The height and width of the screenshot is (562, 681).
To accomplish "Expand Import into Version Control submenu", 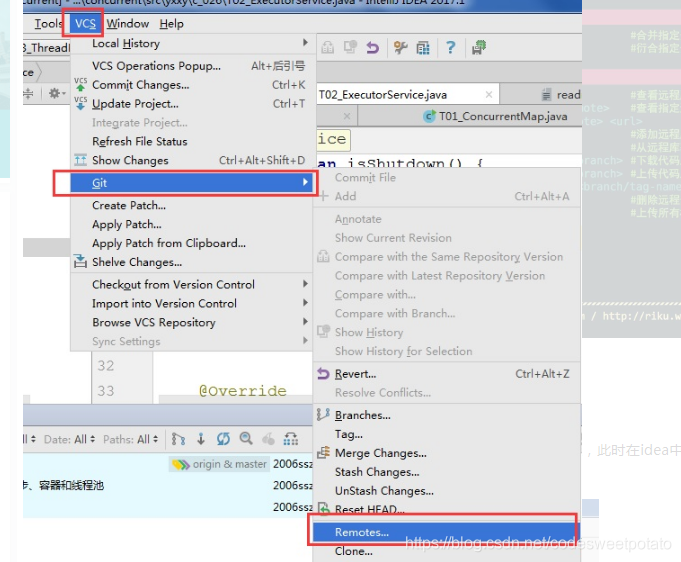I will (x=191, y=303).
